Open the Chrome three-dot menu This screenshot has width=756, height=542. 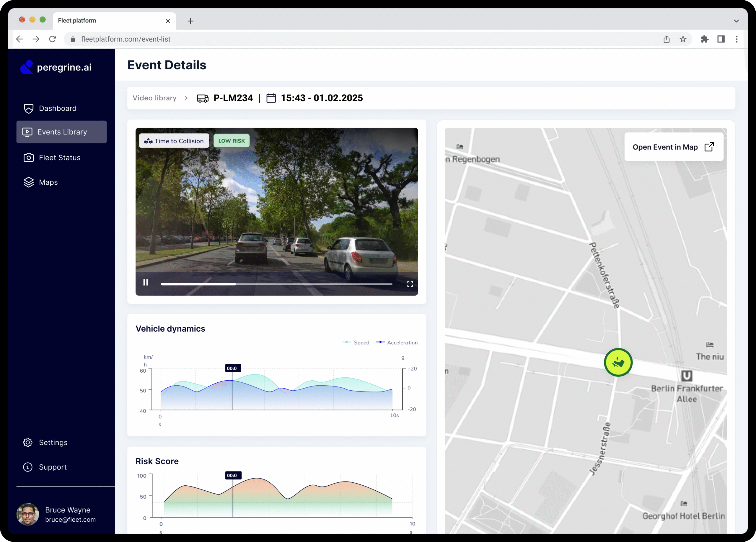click(737, 39)
